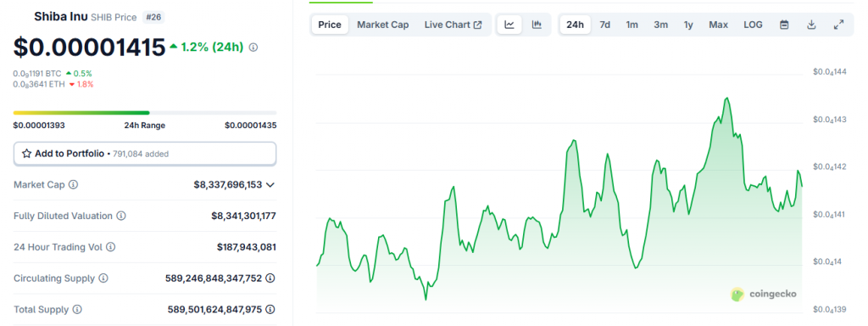Switch to the Market Cap chart tab

pos(383,25)
